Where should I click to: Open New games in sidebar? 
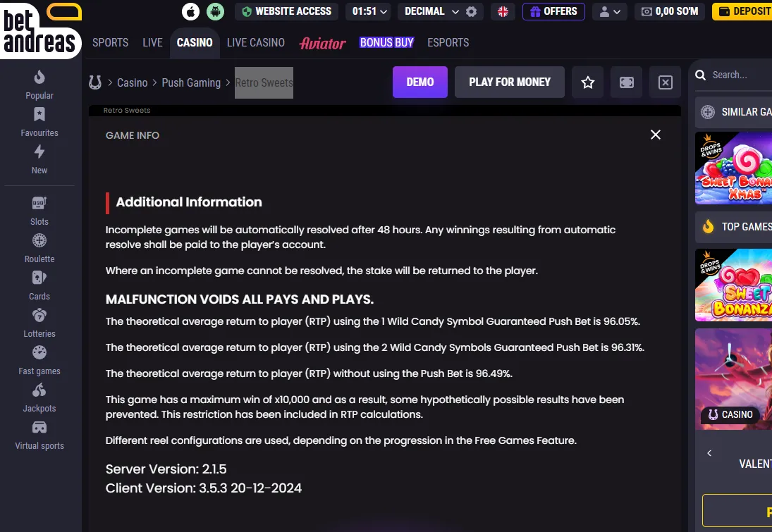[39, 159]
